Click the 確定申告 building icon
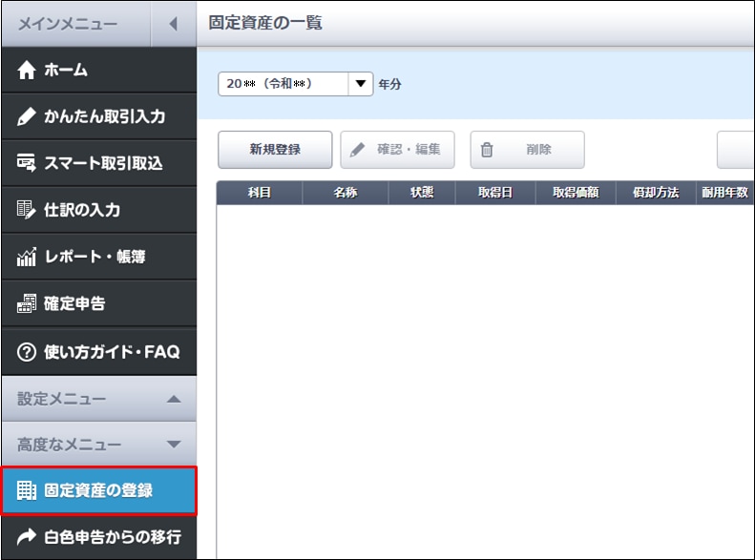 click(x=26, y=303)
